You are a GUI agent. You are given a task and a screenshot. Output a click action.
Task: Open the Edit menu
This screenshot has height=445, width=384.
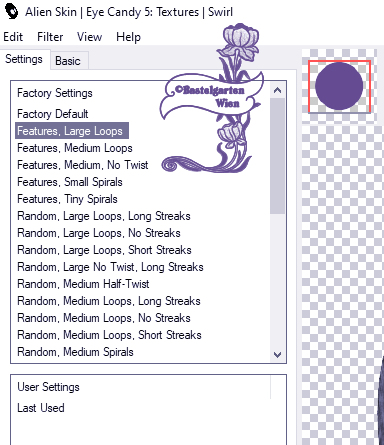[x=13, y=37]
